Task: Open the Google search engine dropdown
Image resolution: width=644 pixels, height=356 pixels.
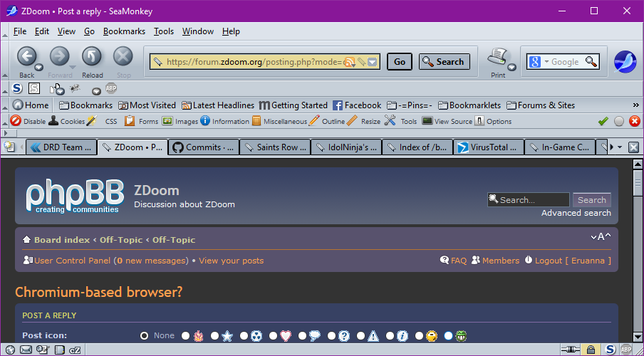Action: pyautogui.click(x=546, y=62)
